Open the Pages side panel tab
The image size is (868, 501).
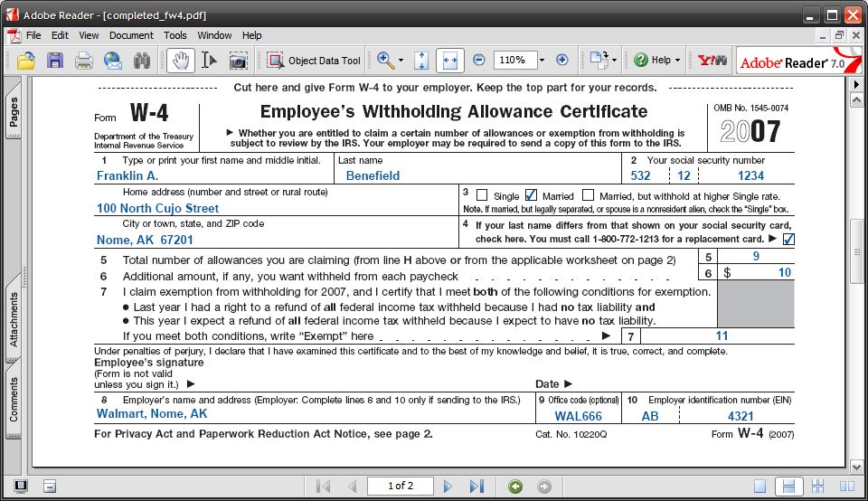tap(14, 110)
